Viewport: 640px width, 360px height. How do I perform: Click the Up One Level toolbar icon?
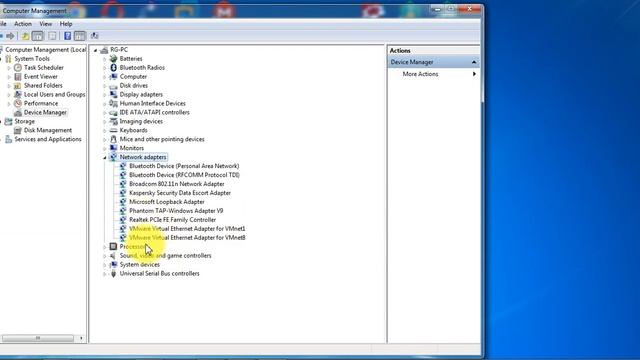[25, 36]
